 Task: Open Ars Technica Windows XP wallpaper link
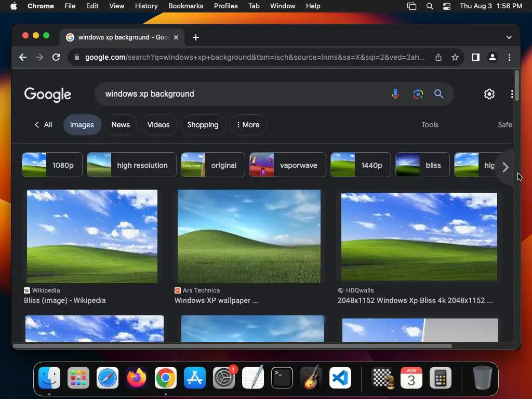[x=216, y=300]
